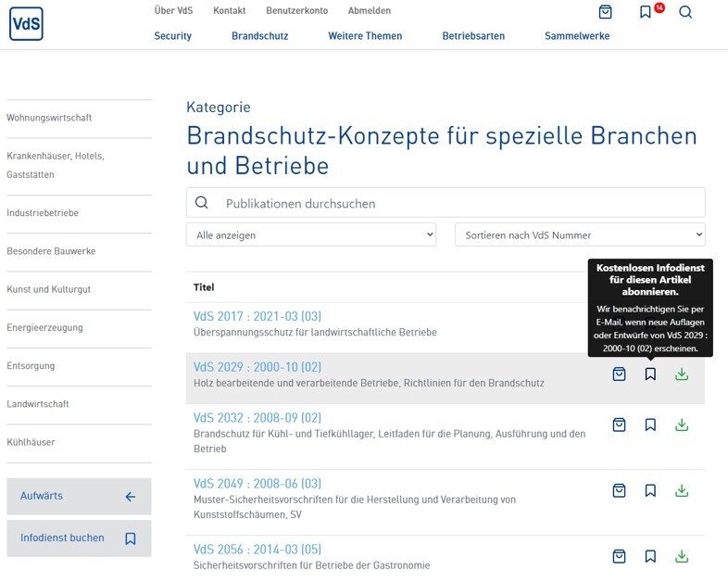Image resolution: width=728 pixels, height=583 pixels.
Task: Subscribe bookmark for VdS 2029 row
Action: (650, 374)
